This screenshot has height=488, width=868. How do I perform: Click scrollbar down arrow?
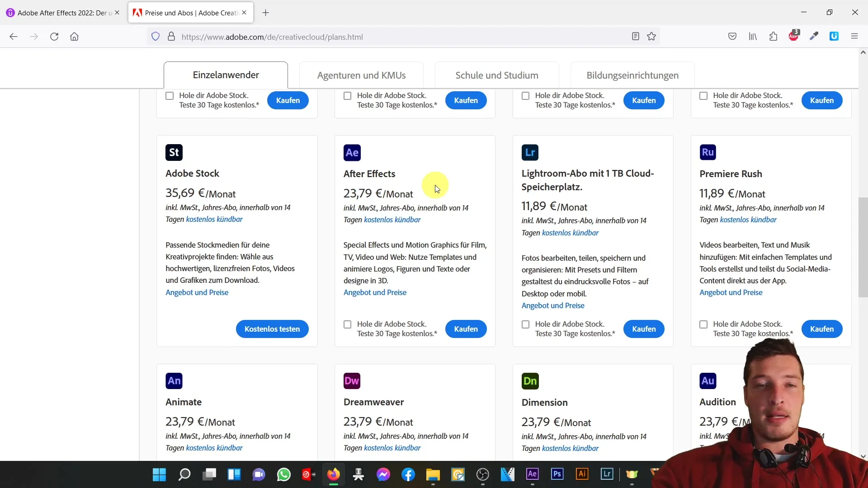(x=863, y=456)
